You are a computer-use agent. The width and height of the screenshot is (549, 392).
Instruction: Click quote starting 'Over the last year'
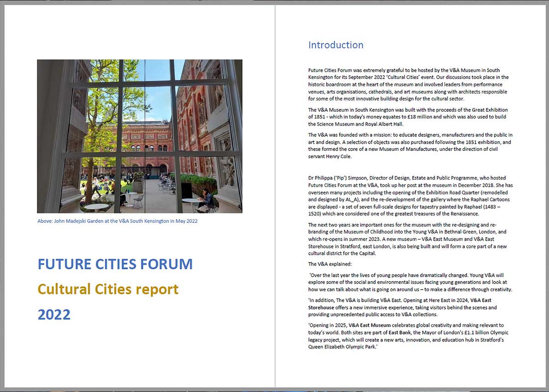(410, 282)
